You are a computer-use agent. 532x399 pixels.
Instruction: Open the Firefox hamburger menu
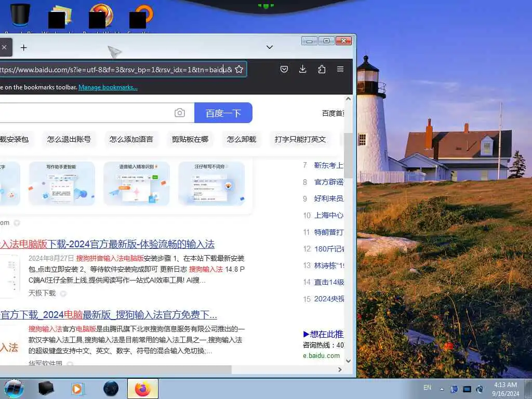[340, 69]
